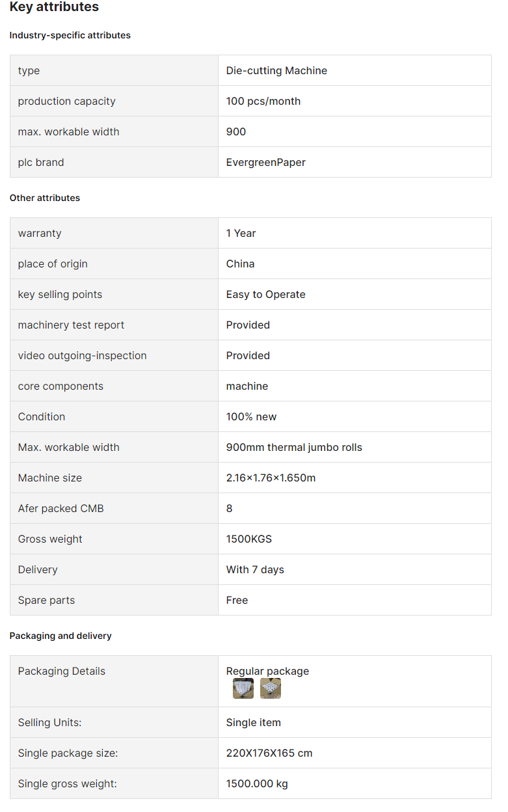Screen dimensions: 508x812
Task: Select the Industry-specific attributes subheading
Action: (x=70, y=35)
